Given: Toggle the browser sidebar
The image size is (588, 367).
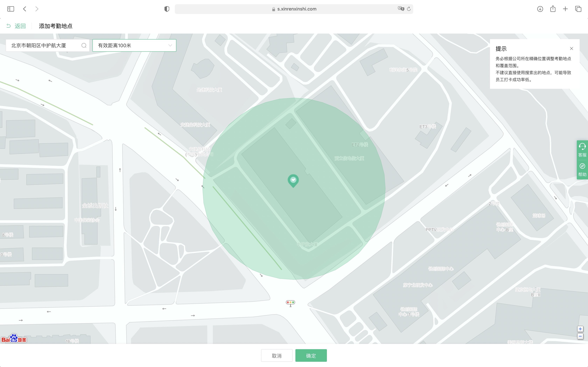Looking at the screenshot, I should [x=11, y=9].
